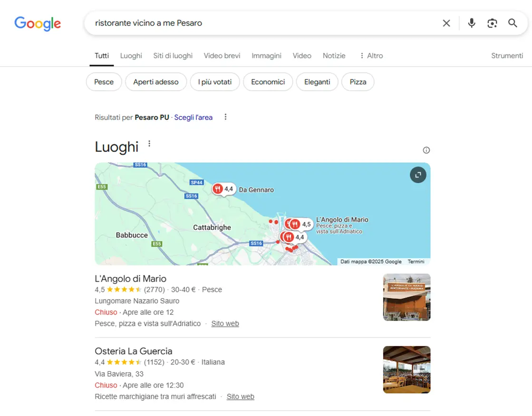Open L'Angolo di Mario photo thumbnail
Viewport: 532px width, 416px height.
406,297
